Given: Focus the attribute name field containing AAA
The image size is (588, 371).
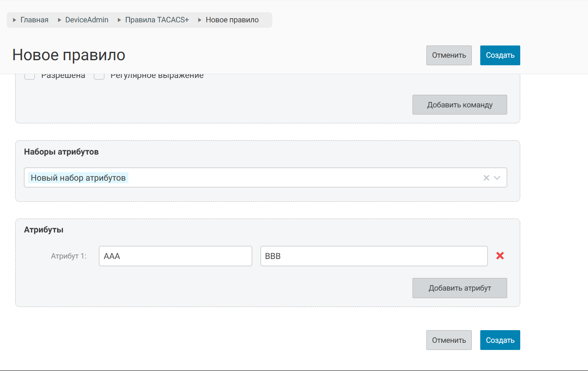Looking at the screenshot, I should click(x=175, y=256).
